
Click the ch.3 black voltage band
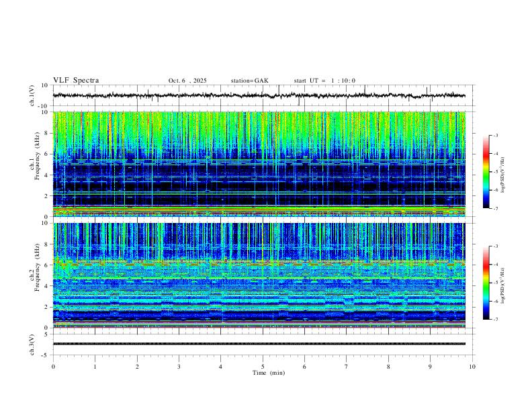[x=259, y=344]
